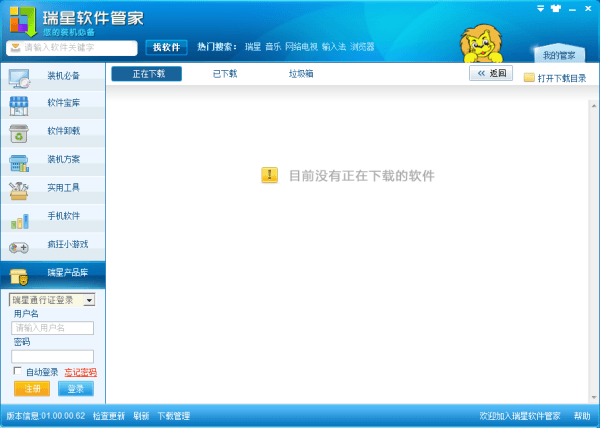Open the 实用工具 toolbox icon
This screenshot has height=428, width=600.
pos(19,190)
